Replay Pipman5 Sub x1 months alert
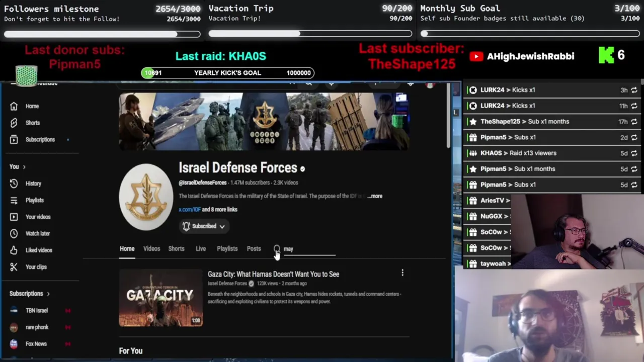 pyautogui.click(x=634, y=169)
